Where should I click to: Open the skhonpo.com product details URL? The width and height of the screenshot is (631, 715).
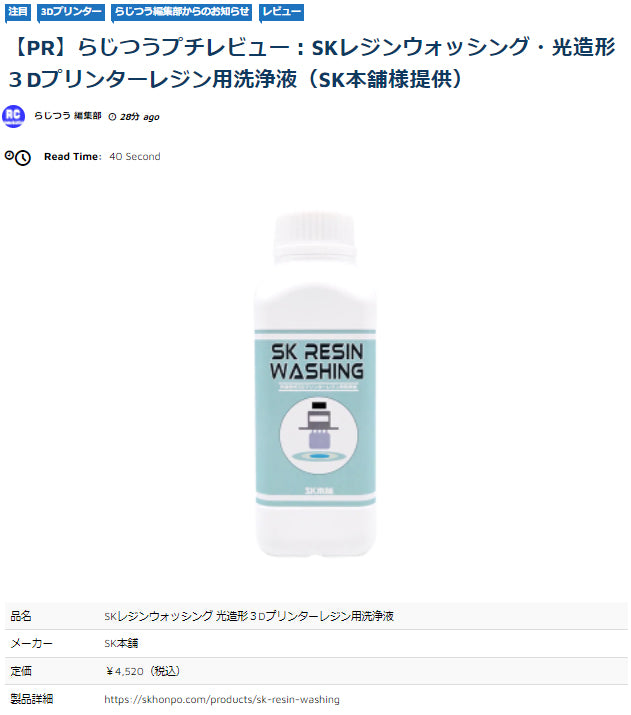pos(222,699)
